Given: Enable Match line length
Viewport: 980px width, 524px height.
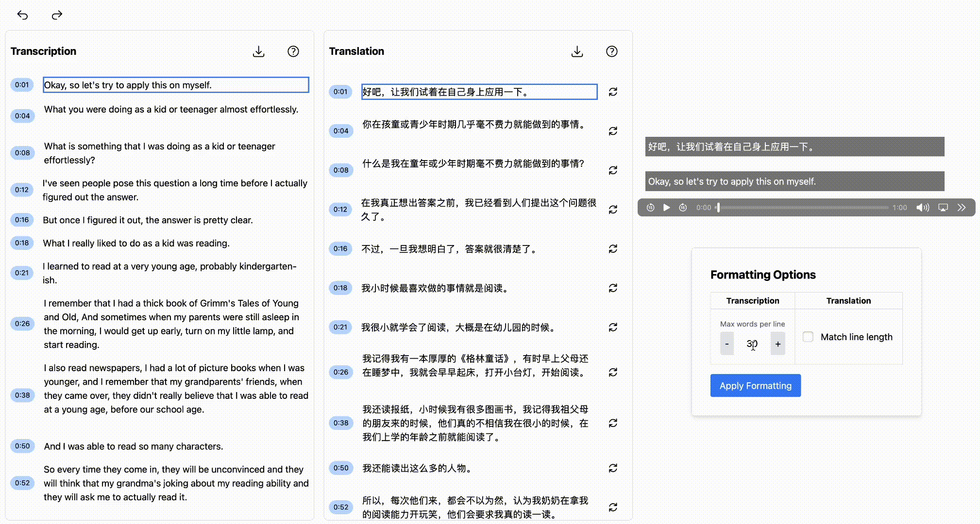Looking at the screenshot, I should [x=808, y=337].
